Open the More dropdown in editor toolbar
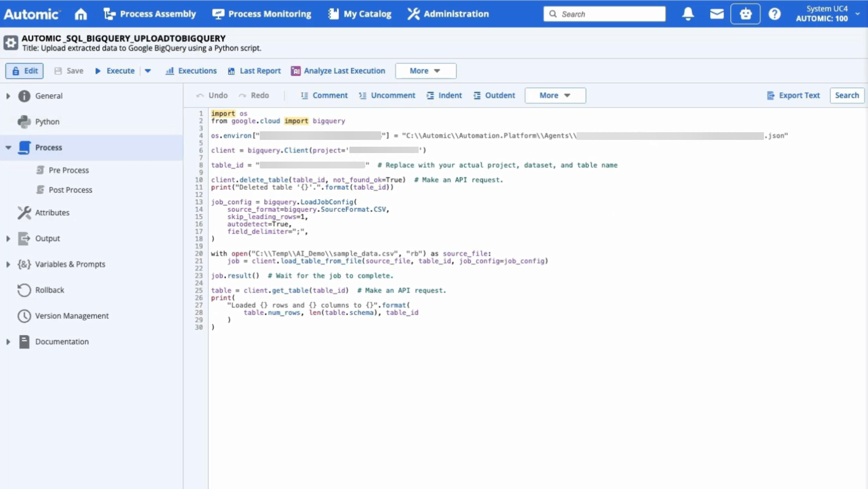The image size is (868, 489). 555,96
